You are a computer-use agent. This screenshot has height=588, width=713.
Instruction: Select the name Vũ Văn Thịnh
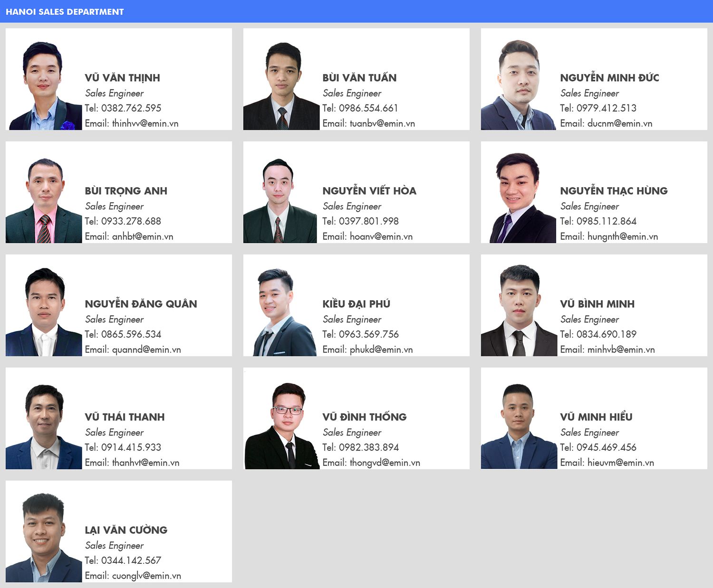click(123, 78)
